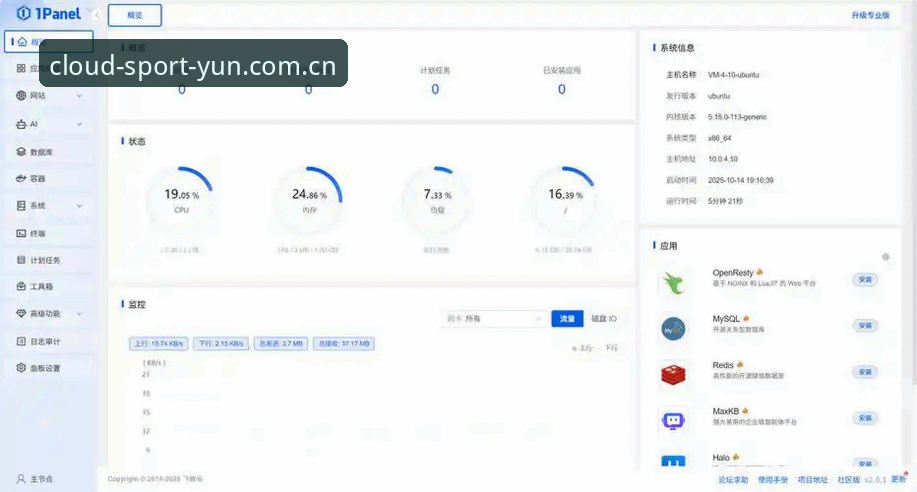Click boot time 2025-10-14 19:16:39
The image size is (917, 492).
(740, 180)
